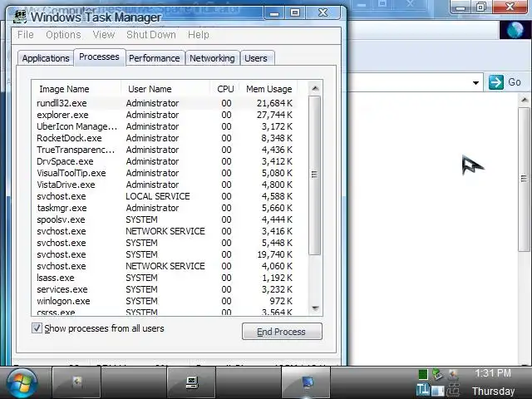Viewport: 532px width, 399px height.
Task: Select the TrueTransparency process row
Action: [x=165, y=150]
